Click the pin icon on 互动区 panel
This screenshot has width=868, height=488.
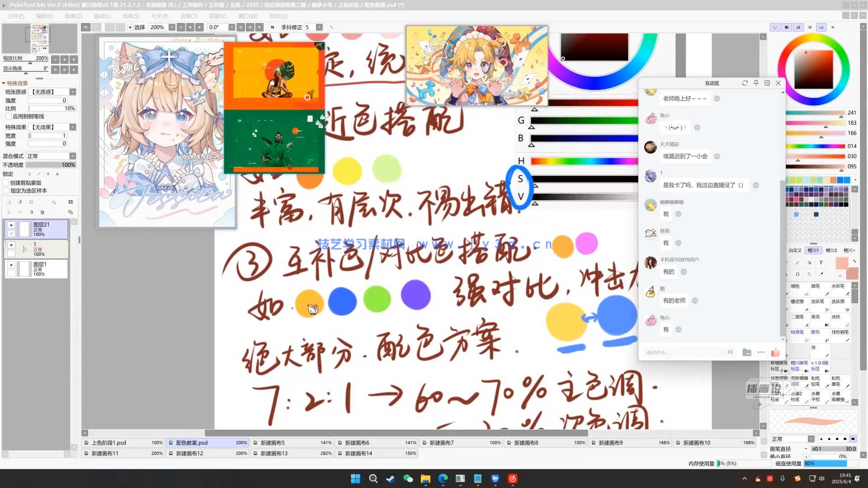755,83
